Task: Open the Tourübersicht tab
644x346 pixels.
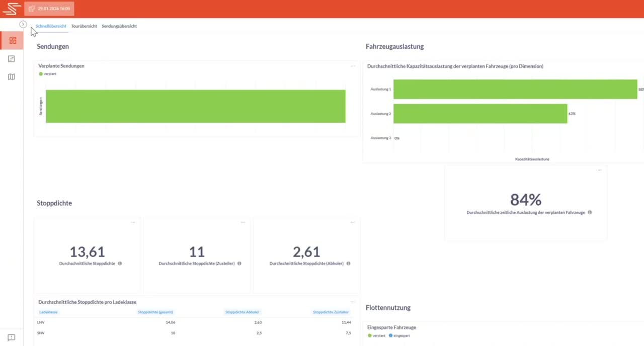Action: tap(84, 26)
